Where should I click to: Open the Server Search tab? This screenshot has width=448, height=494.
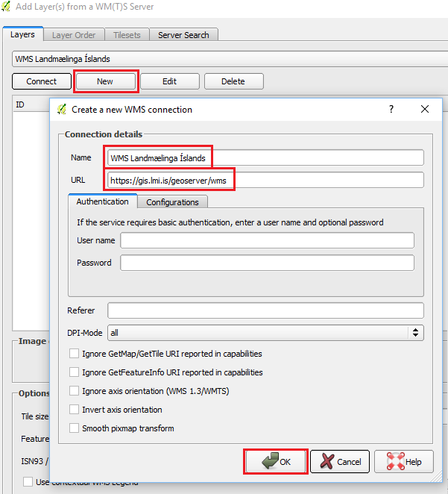[x=183, y=35]
